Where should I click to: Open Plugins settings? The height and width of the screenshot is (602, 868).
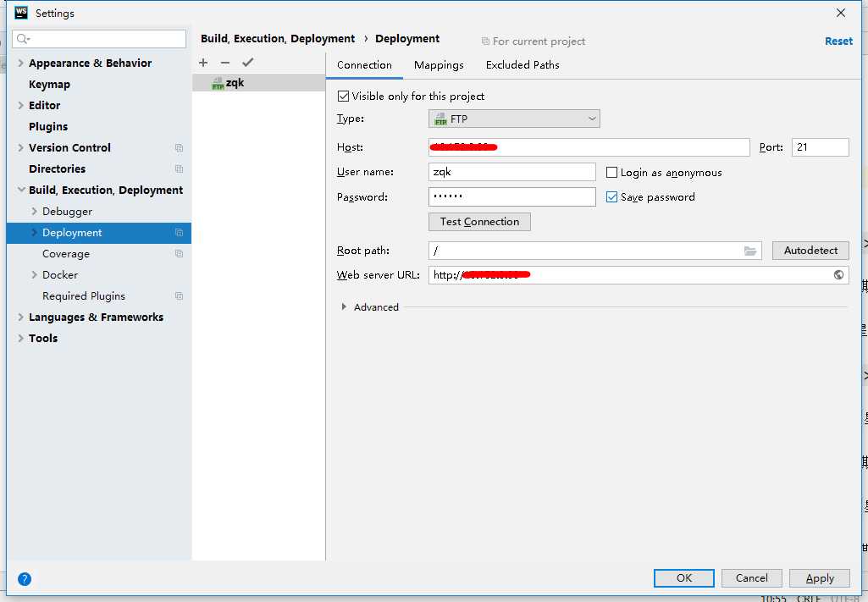[x=48, y=127]
